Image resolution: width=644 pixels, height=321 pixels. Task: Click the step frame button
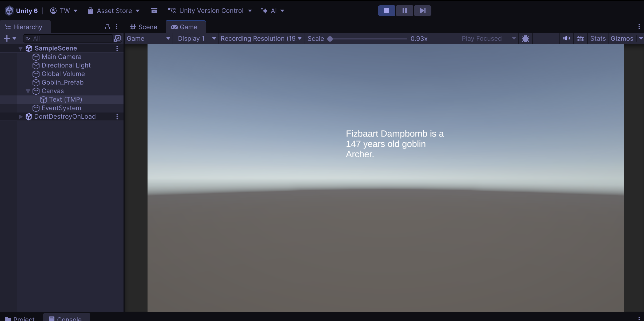coord(423,11)
